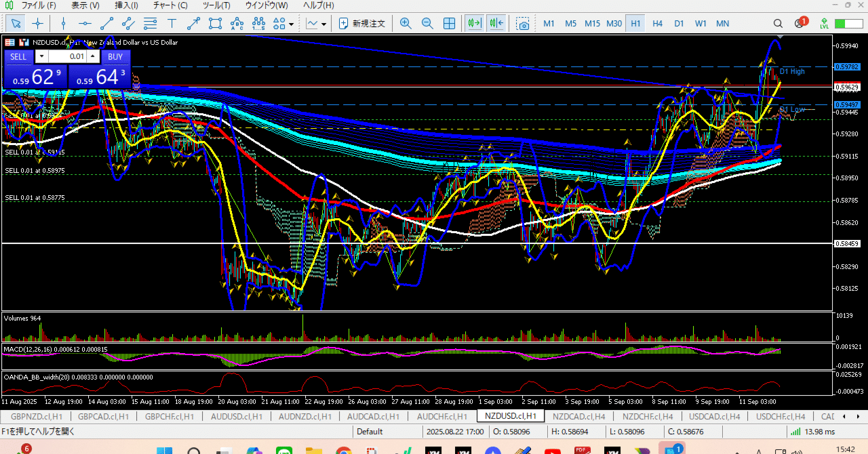Switch to M5 timeframe
868x454 pixels.
[x=570, y=23]
